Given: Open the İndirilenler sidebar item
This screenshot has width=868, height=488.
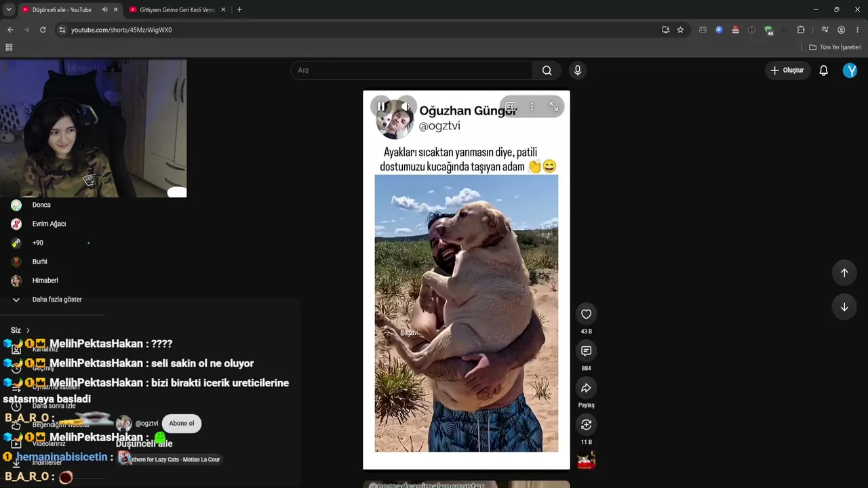Looking at the screenshot, I should coord(47,463).
